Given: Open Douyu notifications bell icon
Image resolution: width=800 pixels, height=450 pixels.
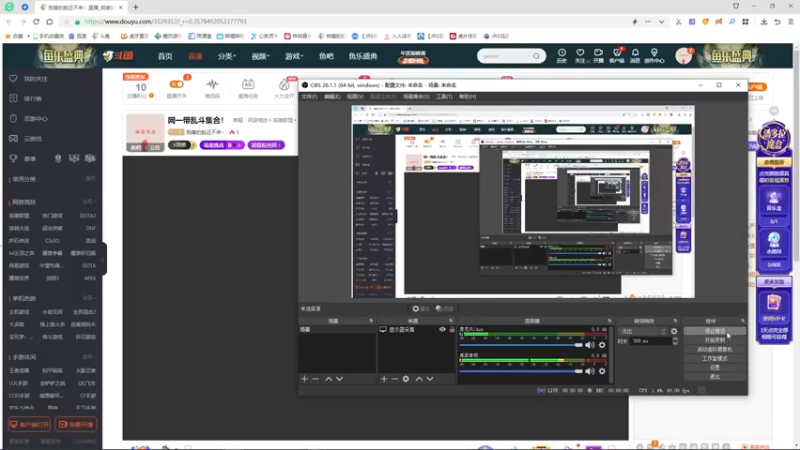Looking at the screenshot, I should [635, 56].
